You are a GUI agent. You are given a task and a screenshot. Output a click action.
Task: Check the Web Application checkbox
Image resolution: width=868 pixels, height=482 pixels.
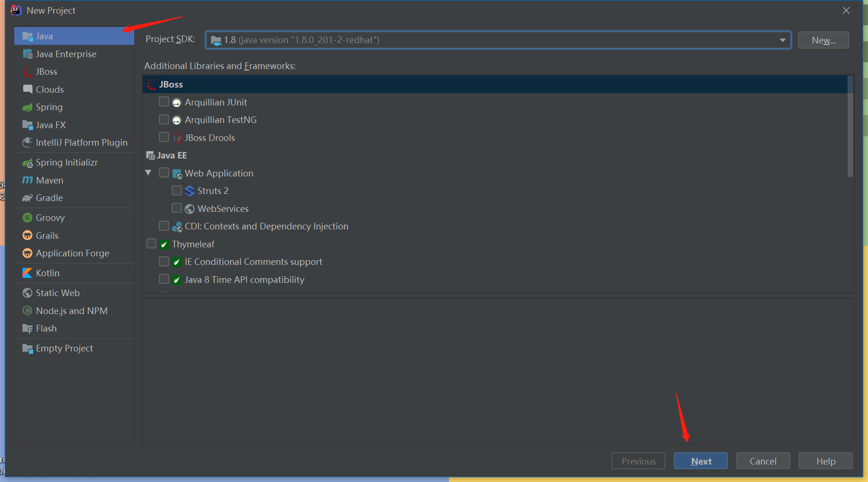[164, 173]
